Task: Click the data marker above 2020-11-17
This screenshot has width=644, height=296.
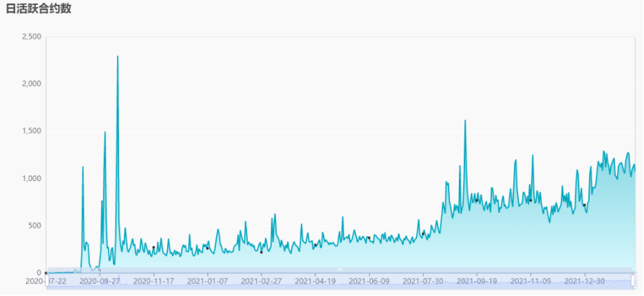Action: click(153, 248)
